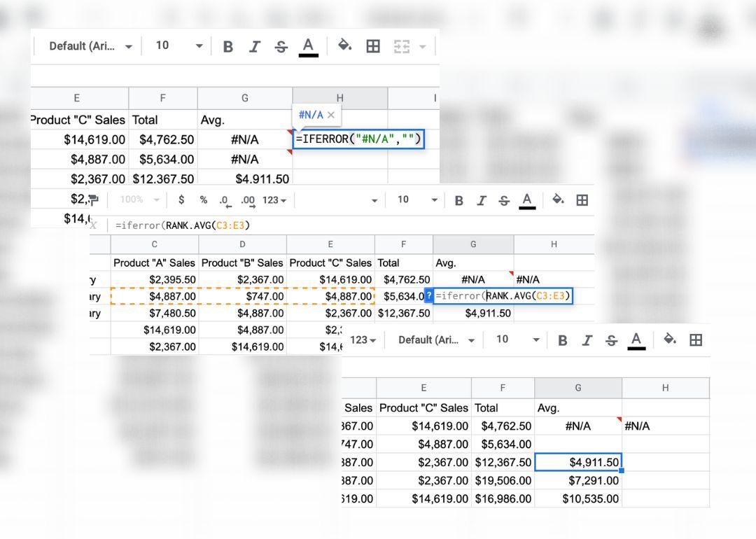Select column D header

pos(242,244)
